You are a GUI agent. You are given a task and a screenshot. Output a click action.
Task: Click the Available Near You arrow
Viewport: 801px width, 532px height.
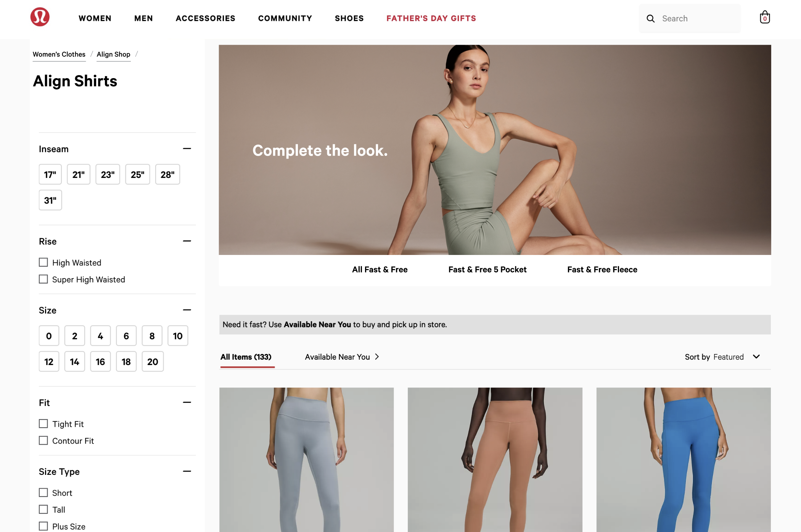pos(377,357)
